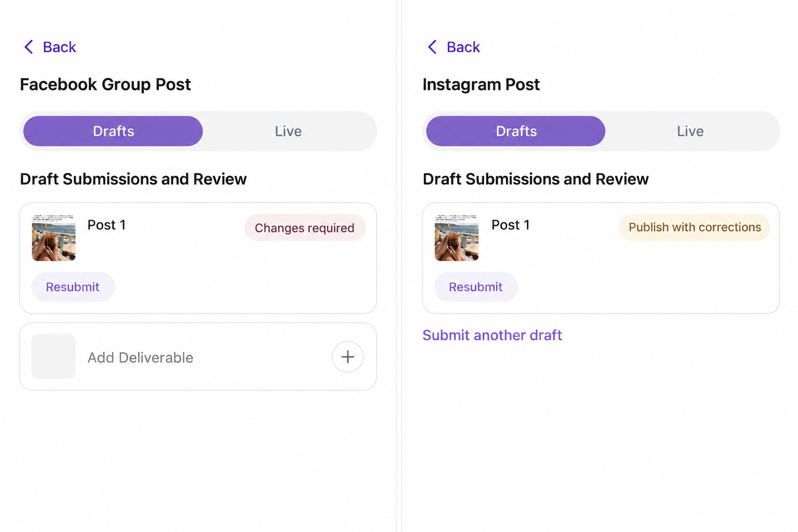The image size is (798, 532).
Task: Click the back chevron on Facebook Group Post
Action: pos(29,47)
